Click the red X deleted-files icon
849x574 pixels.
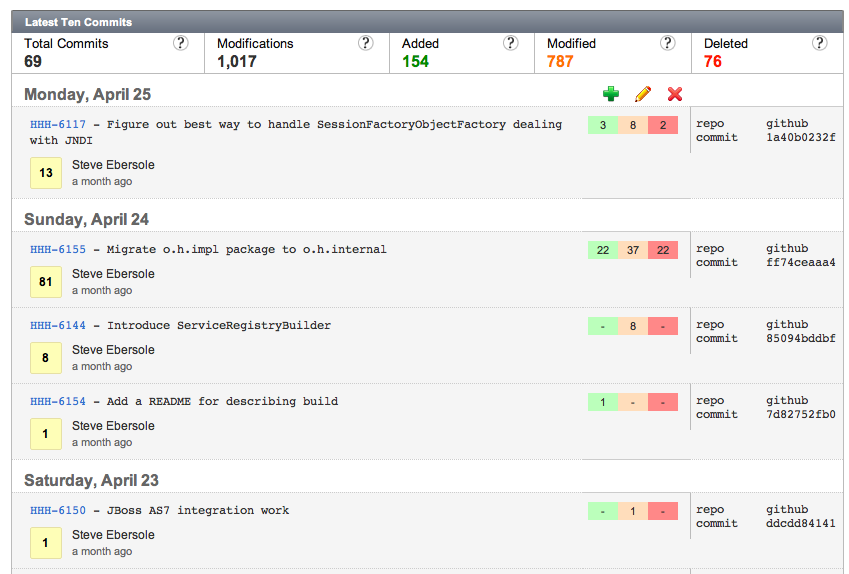point(675,94)
